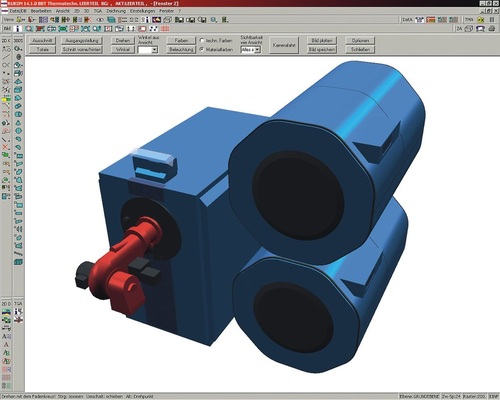The image size is (500, 400).
Task: Click the Farben button
Action: [x=181, y=40]
